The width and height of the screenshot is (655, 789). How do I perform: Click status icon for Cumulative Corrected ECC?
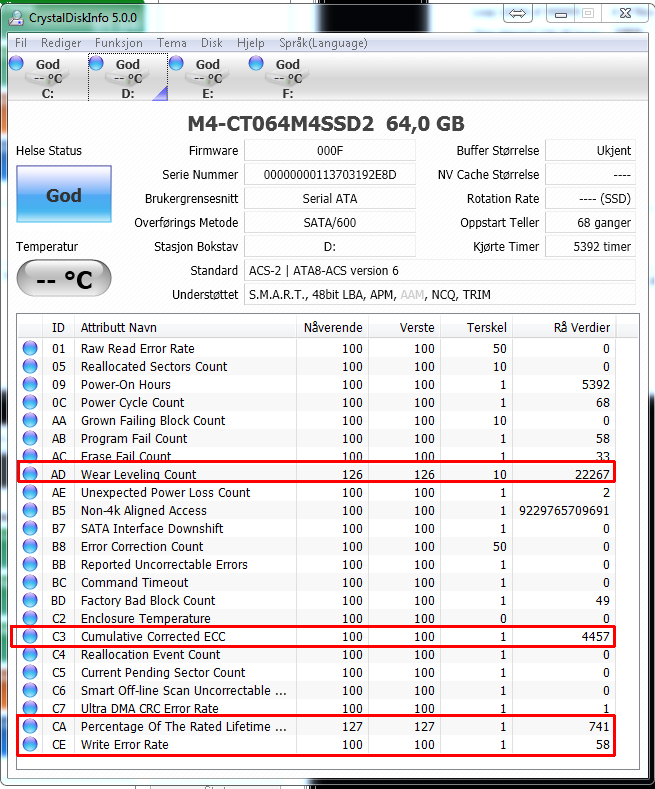point(30,636)
